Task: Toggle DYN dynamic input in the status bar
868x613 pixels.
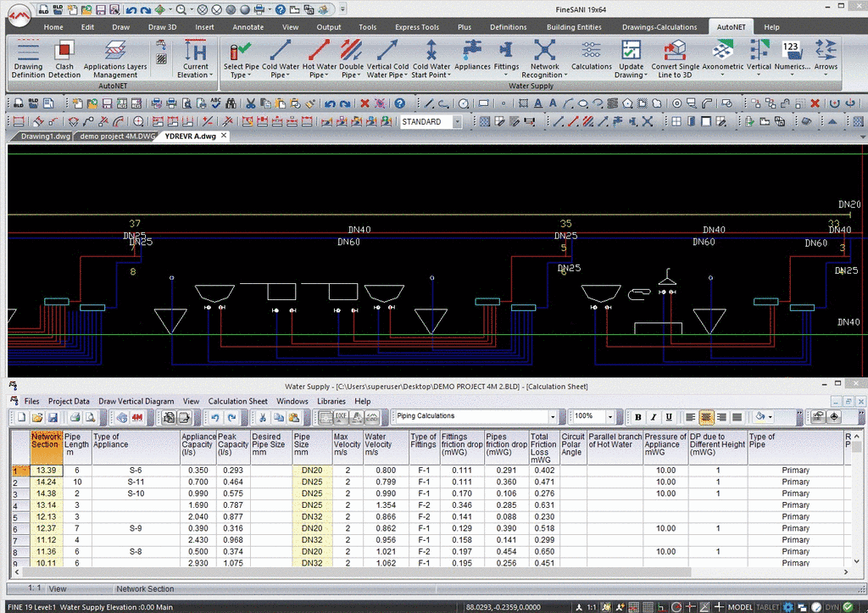Action: 832,607
